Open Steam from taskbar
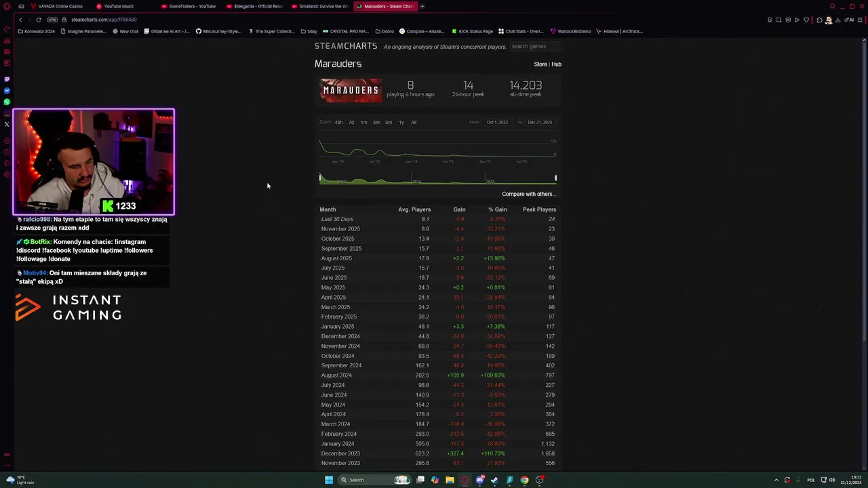The height and width of the screenshot is (488, 868). (x=494, y=480)
